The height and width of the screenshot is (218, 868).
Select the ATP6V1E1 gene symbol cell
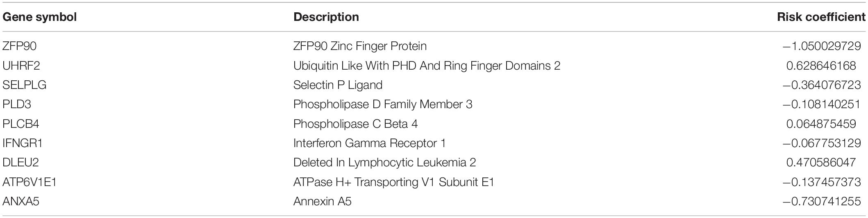pos(30,182)
